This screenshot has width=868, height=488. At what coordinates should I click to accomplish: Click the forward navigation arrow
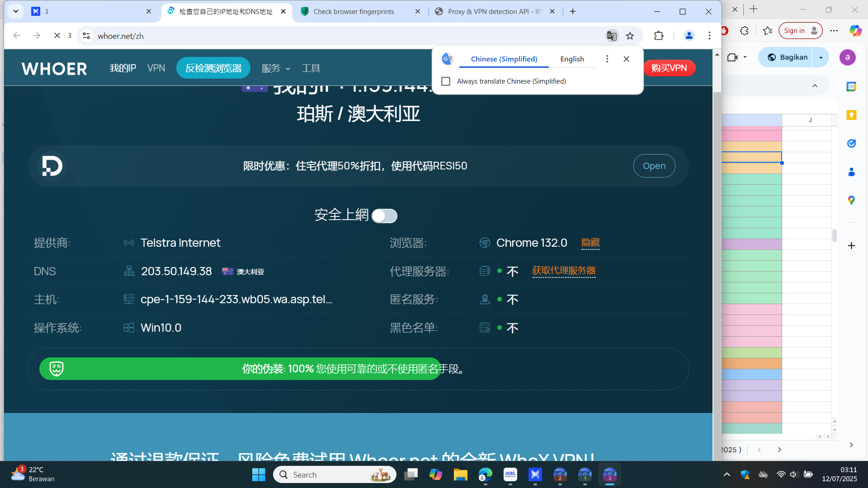click(37, 36)
